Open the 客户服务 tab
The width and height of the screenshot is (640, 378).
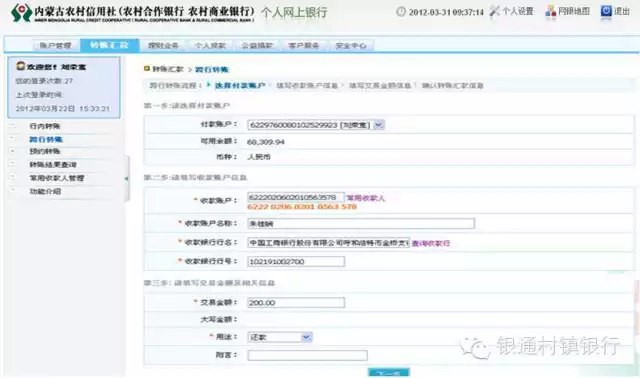(304, 45)
